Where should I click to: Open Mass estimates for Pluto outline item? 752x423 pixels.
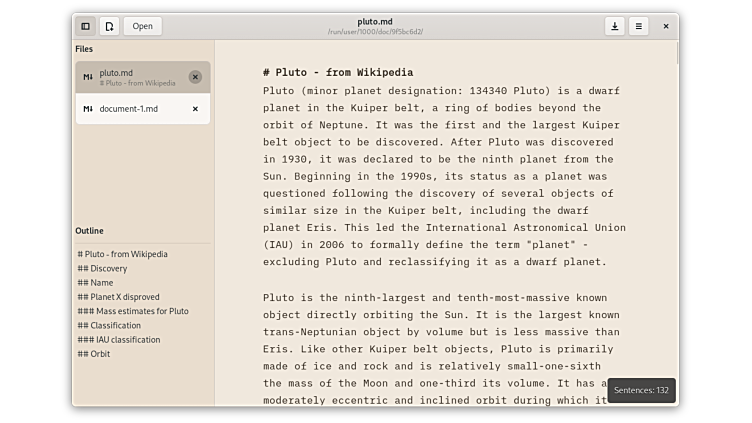point(132,311)
